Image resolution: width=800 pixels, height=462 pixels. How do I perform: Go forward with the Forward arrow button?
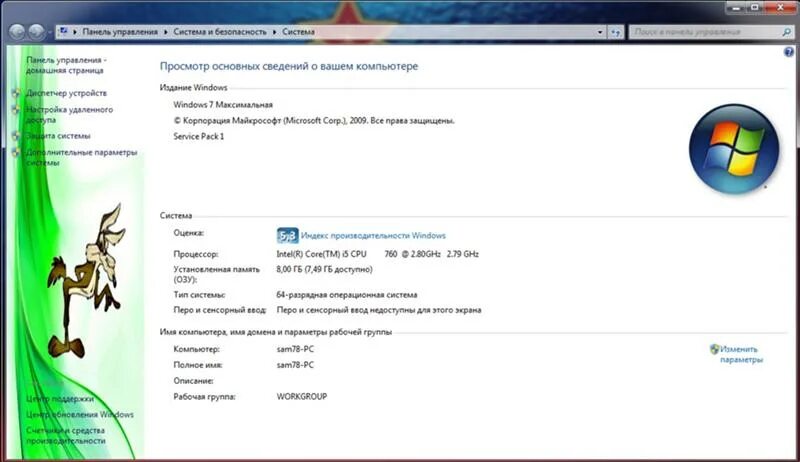pos(36,32)
